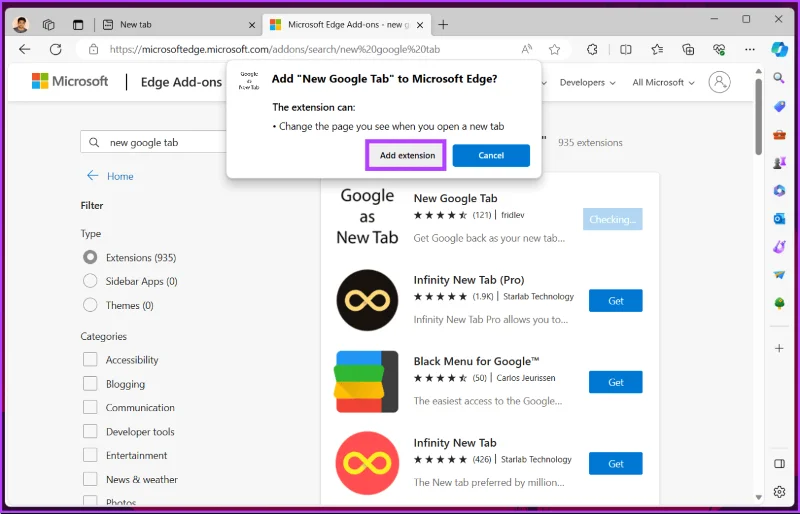Close the New tab browser tab
The image size is (800, 514).
click(x=252, y=25)
